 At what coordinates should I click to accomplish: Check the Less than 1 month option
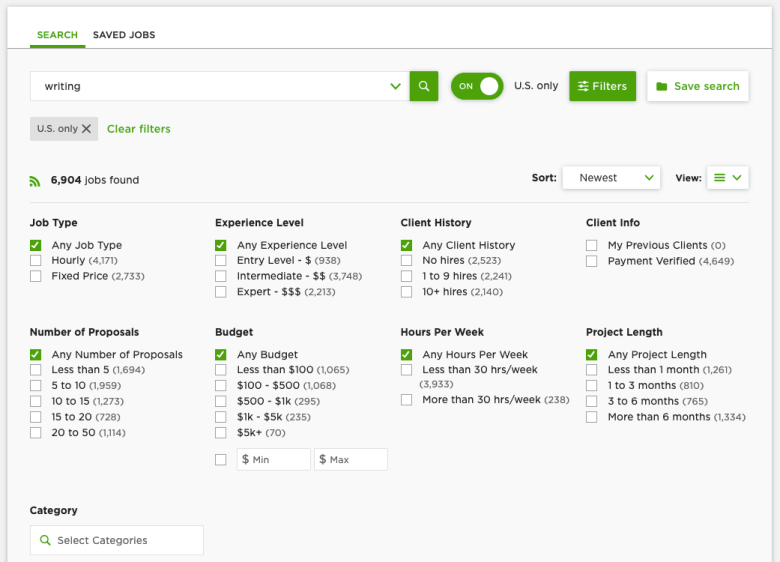point(592,370)
